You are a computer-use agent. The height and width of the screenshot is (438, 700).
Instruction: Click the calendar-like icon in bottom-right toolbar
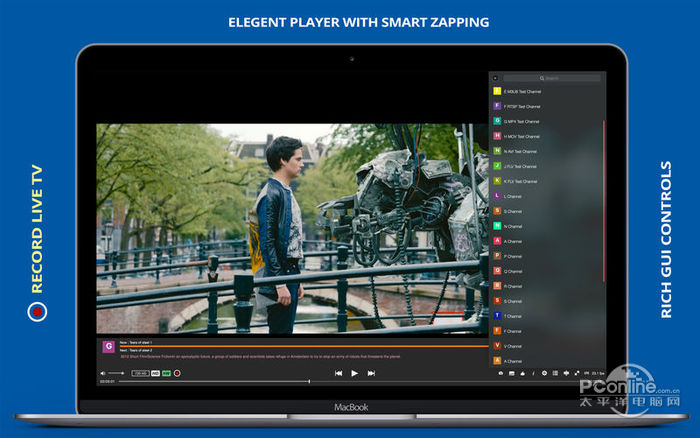click(x=512, y=373)
